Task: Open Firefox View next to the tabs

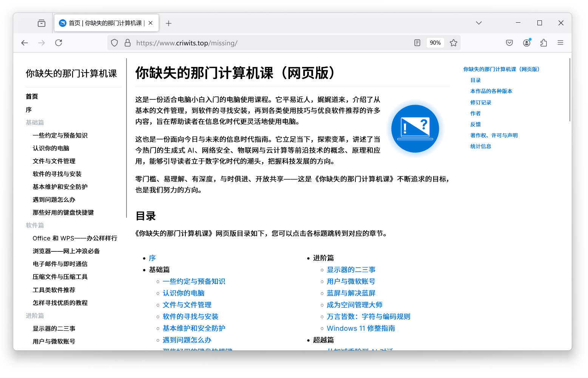Action: 42,23
